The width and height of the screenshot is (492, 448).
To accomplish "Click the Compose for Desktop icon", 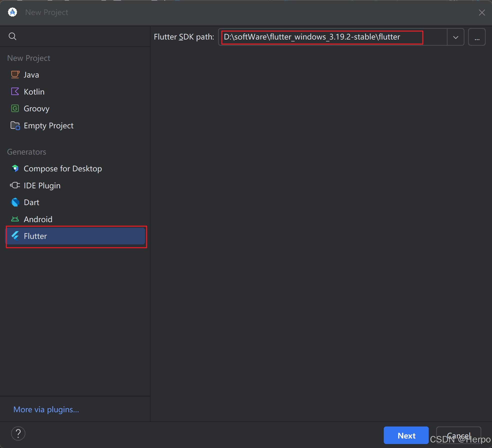I will pyautogui.click(x=15, y=168).
